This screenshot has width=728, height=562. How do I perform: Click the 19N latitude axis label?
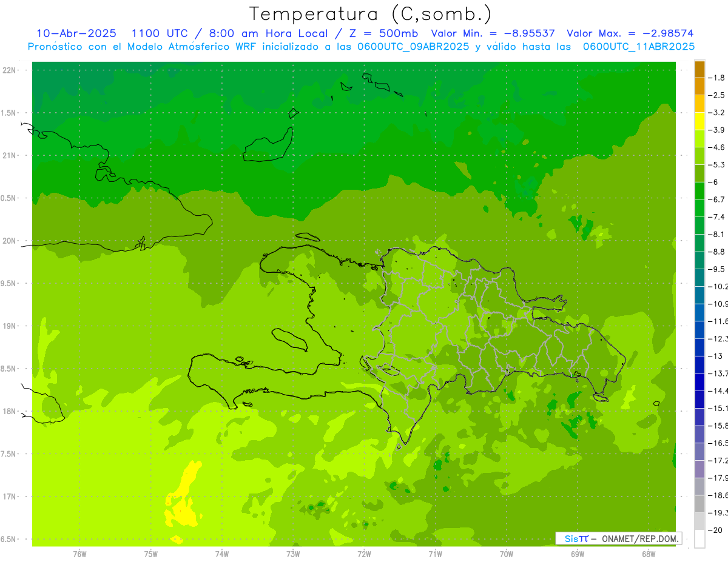[x=9, y=326]
